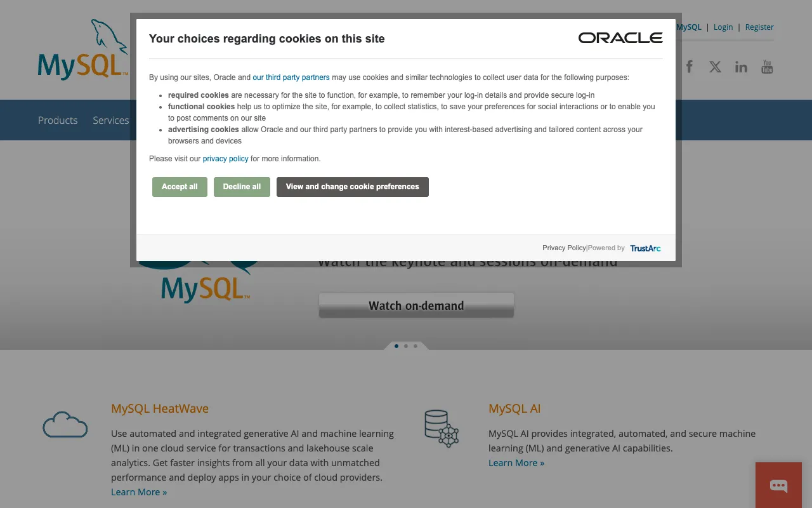View and change cookie preferences
The width and height of the screenshot is (812, 508).
tap(352, 187)
